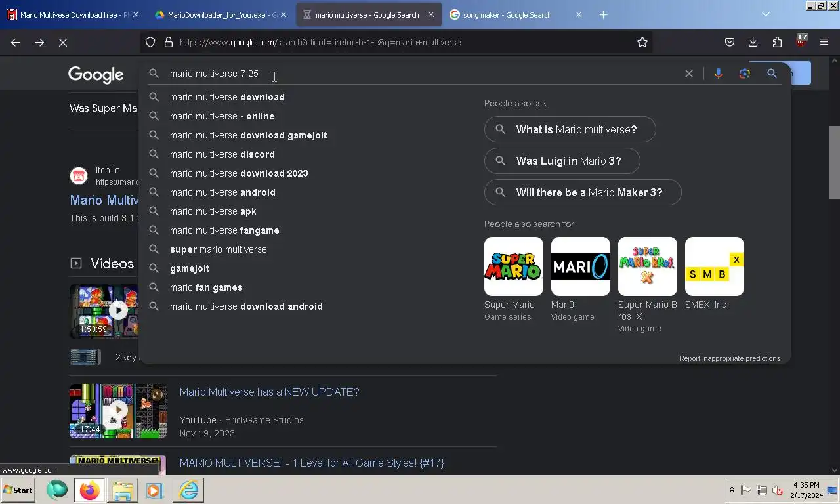Screen dimensions: 840x504
Task: Close the MarioDownloader_for_You.exe tab
Action: (283, 14)
